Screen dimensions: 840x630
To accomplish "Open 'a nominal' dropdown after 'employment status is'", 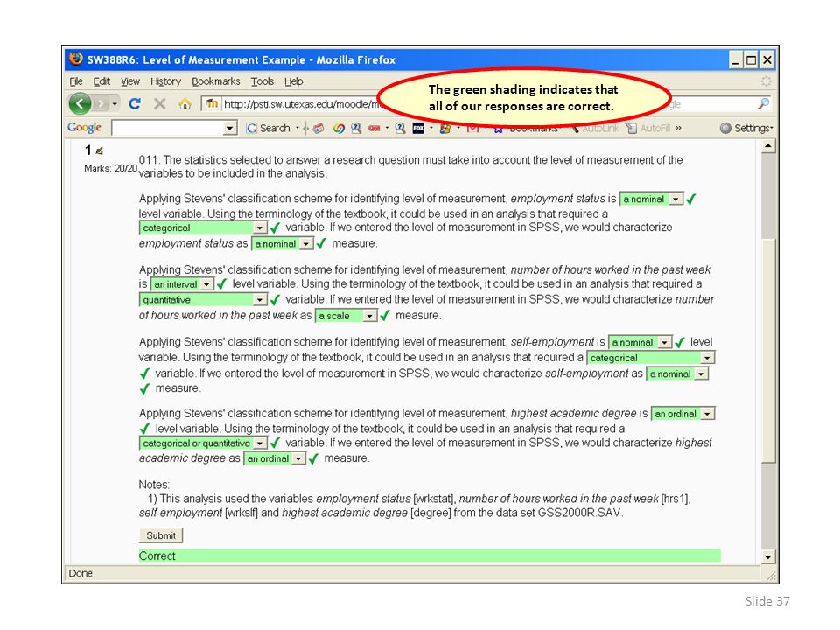I will coord(651,199).
